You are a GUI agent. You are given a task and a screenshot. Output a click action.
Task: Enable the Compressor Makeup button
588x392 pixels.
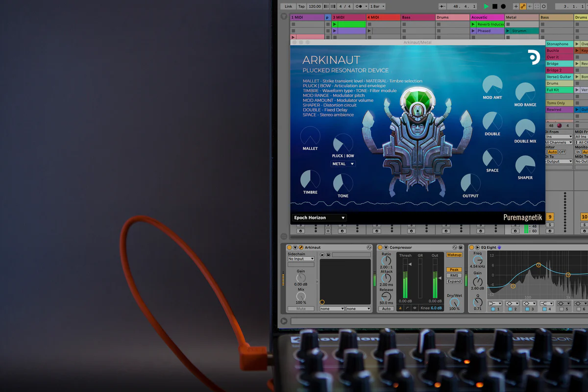[454, 255]
